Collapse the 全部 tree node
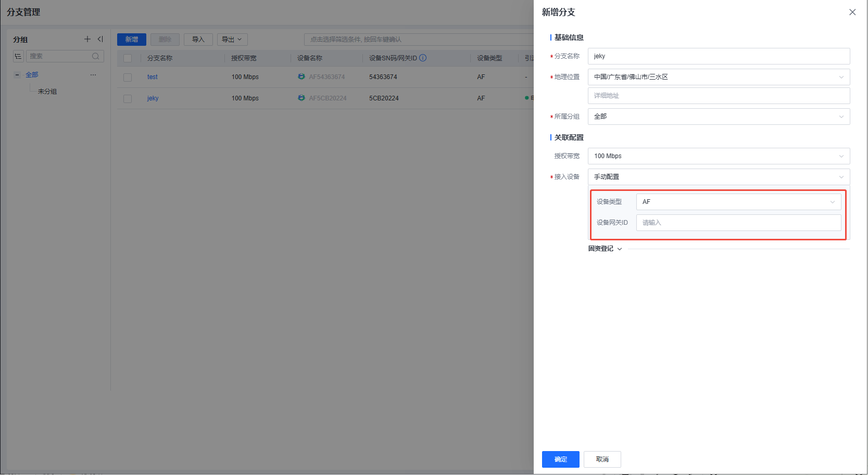The image size is (868, 475). (17, 75)
